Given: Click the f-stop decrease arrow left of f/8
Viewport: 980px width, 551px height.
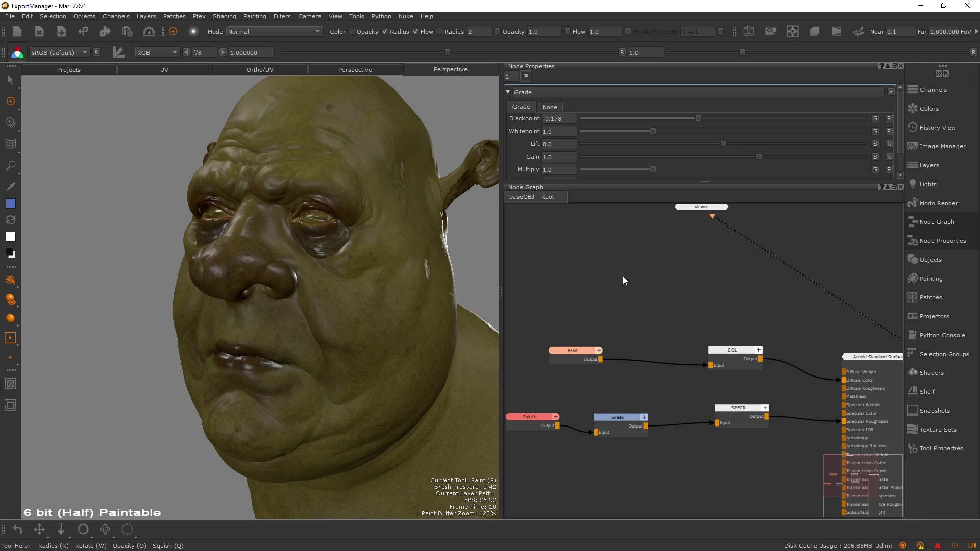Looking at the screenshot, I should pyautogui.click(x=186, y=52).
